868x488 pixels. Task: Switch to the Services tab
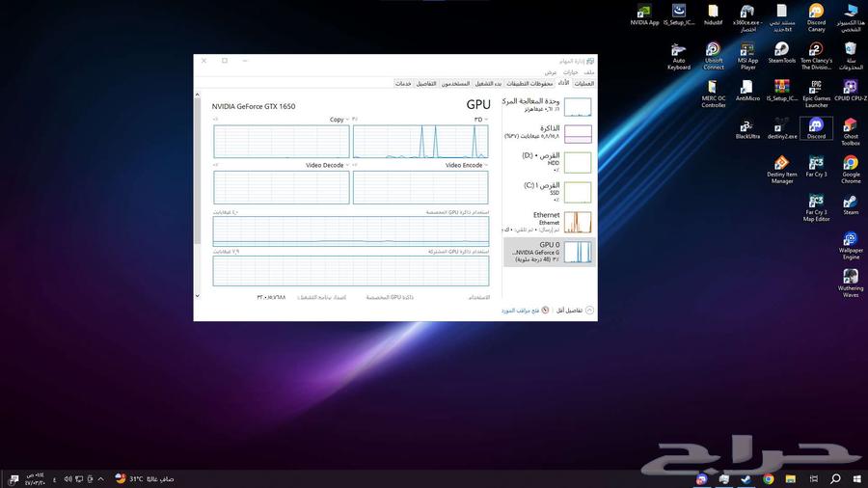pyautogui.click(x=403, y=84)
